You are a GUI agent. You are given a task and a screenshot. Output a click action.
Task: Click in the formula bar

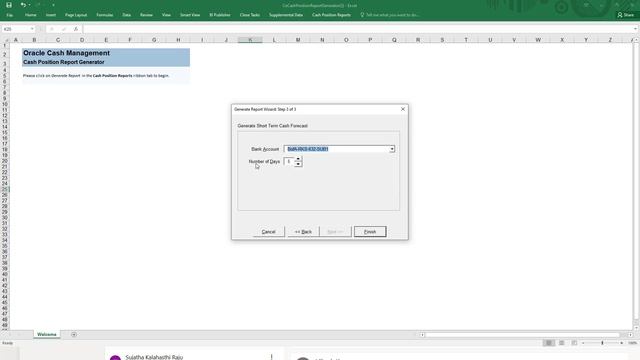coord(357,29)
